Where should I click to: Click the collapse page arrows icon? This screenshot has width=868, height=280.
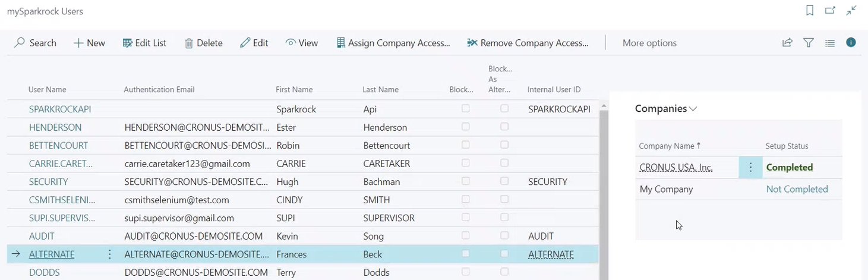(x=851, y=11)
